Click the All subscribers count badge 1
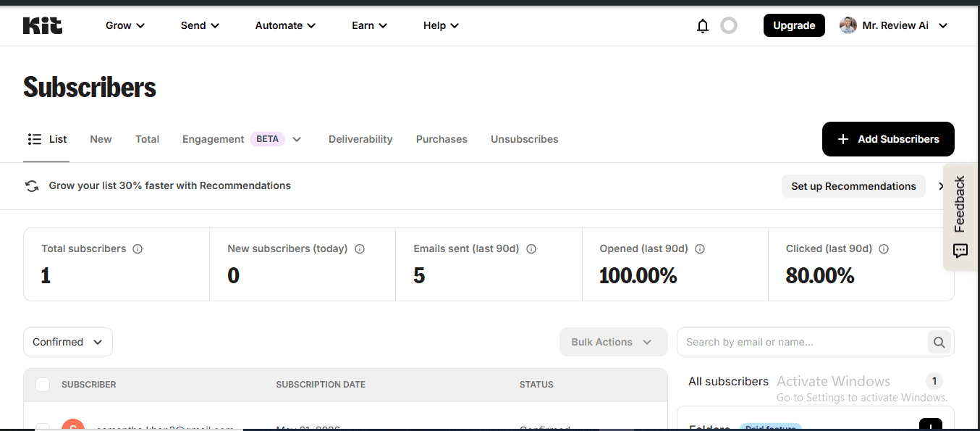 point(934,381)
